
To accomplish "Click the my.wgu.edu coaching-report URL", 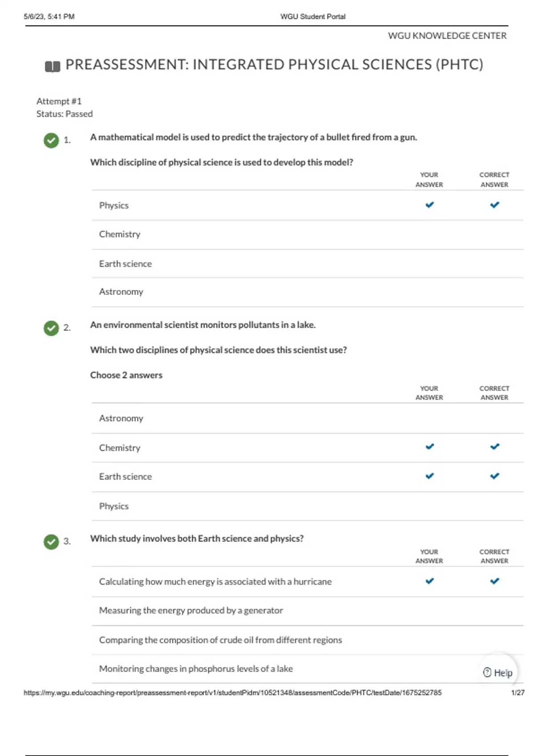I will [233, 692].
